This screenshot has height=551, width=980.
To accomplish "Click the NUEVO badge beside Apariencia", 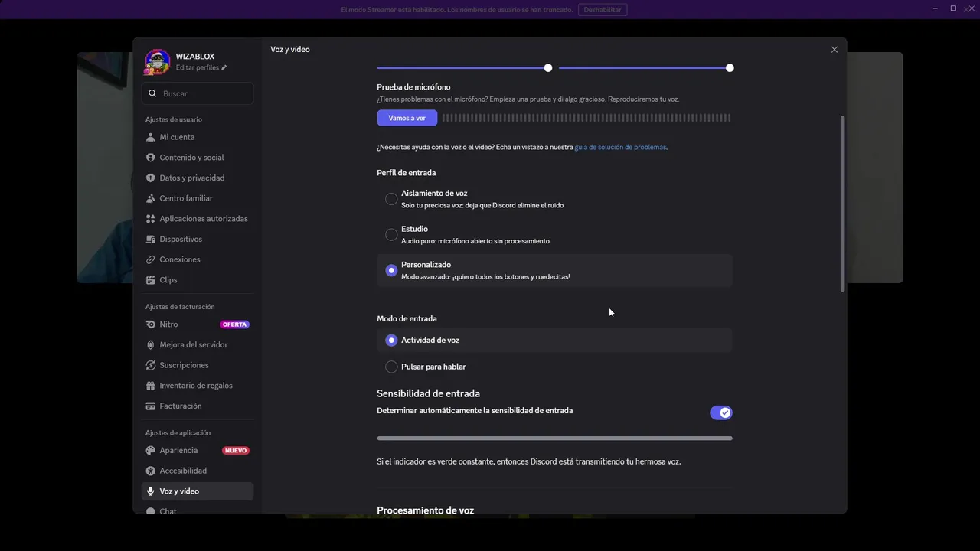I will pos(236,451).
